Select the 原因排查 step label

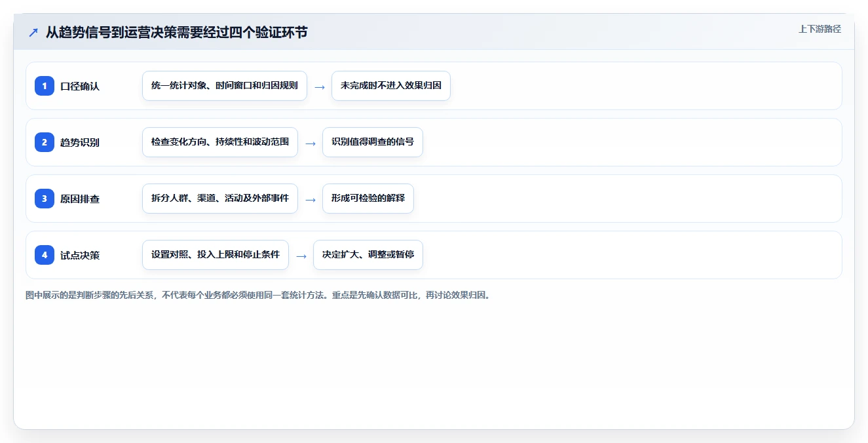click(80, 199)
